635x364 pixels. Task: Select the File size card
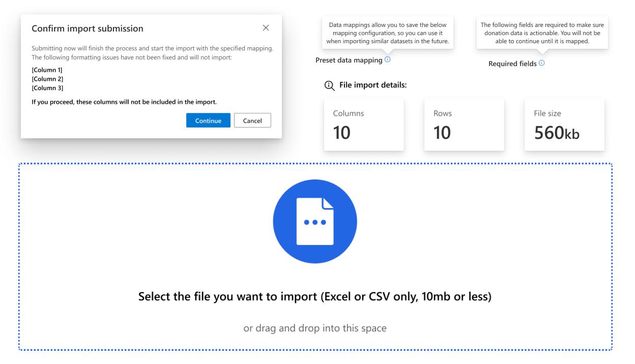(564, 125)
